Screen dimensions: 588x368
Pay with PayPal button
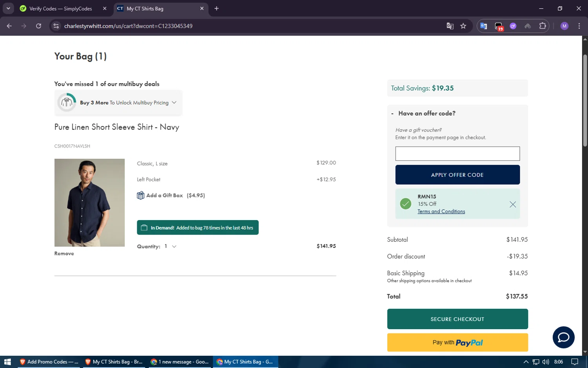coord(457,342)
